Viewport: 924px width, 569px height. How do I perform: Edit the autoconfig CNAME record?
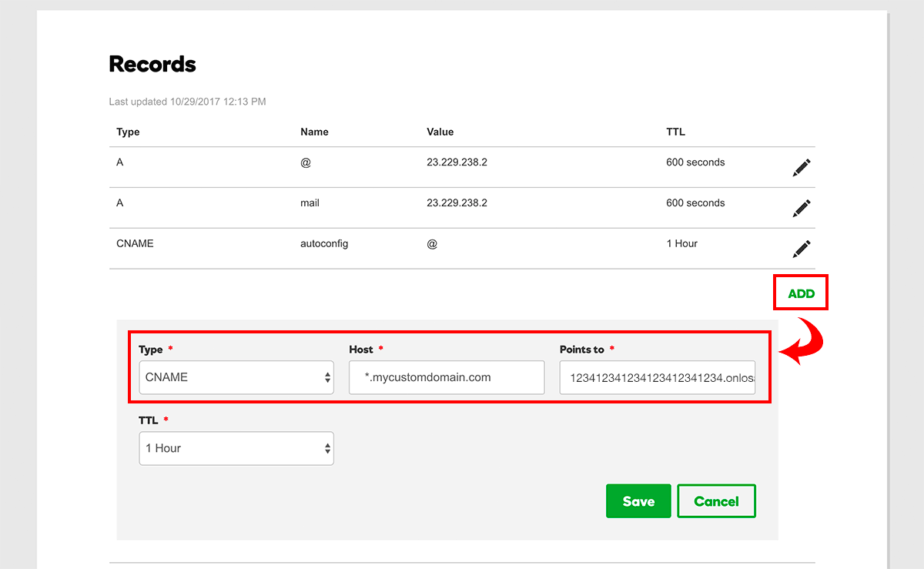point(801,248)
